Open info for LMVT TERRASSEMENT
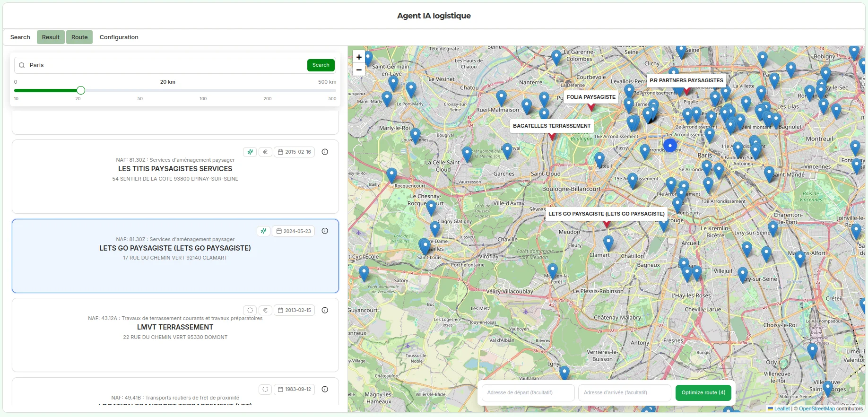The width and height of the screenshot is (868, 417). coord(325,311)
